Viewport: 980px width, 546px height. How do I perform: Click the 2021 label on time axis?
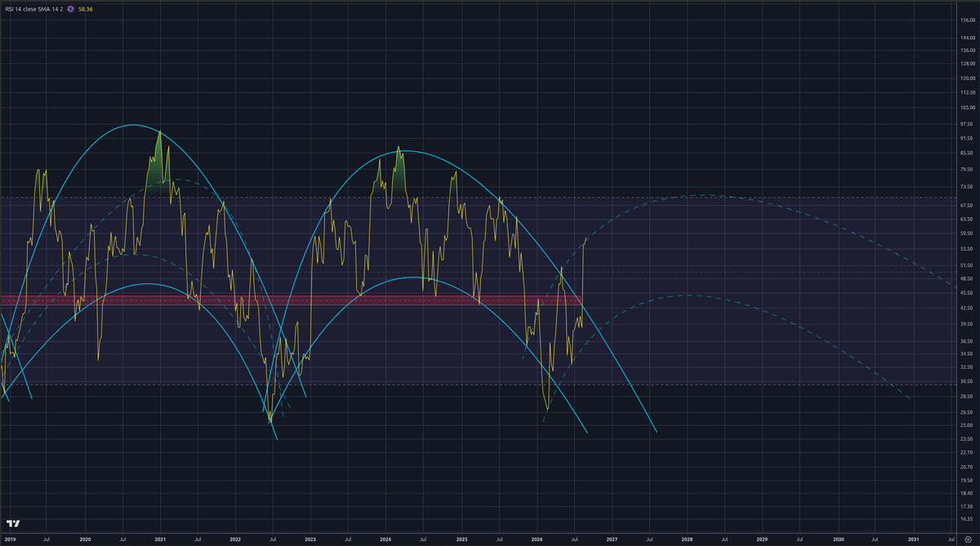[x=160, y=539]
